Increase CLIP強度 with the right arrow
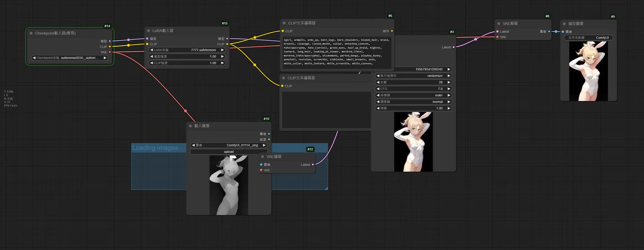 (x=222, y=63)
